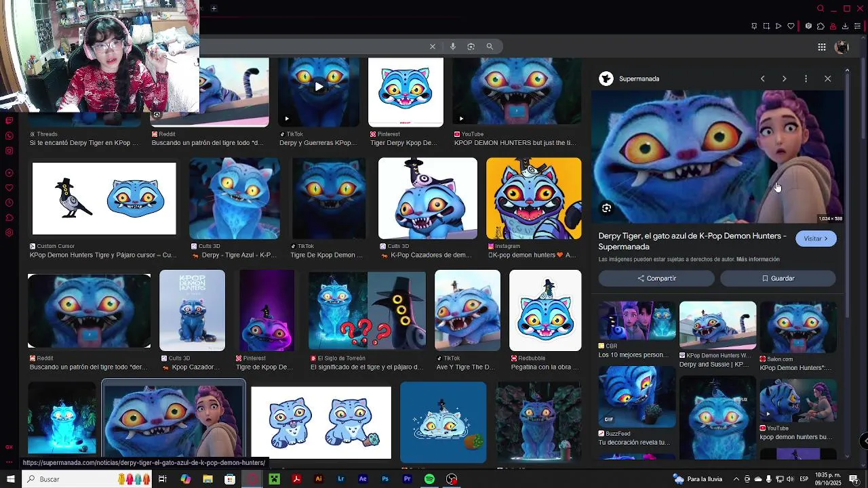Open the Instagram yellow-background tiger result
Viewport: 868px width, 488px height.
[534, 199]
